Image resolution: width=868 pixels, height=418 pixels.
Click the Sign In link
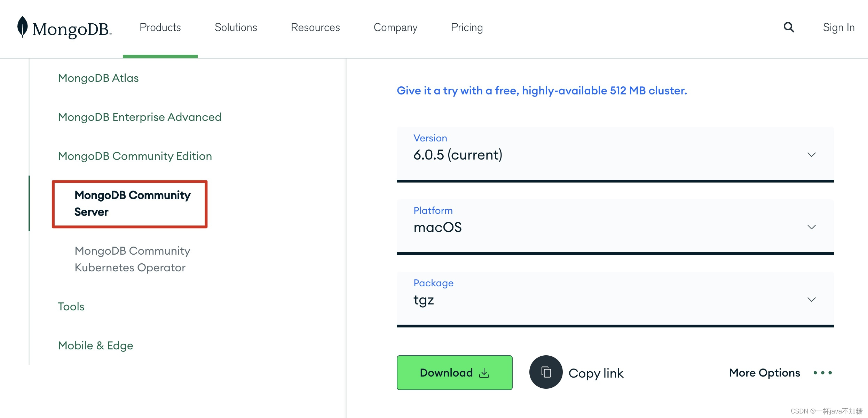[x=839, y=28]
